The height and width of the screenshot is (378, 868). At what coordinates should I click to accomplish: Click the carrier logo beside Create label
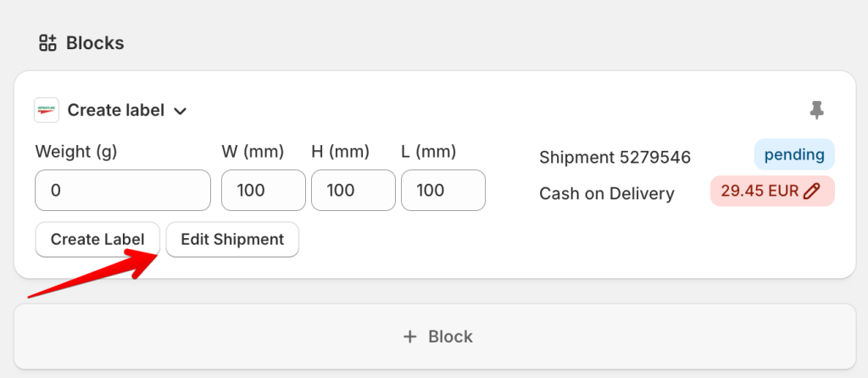pyautogui.click(x=46, y=110)
